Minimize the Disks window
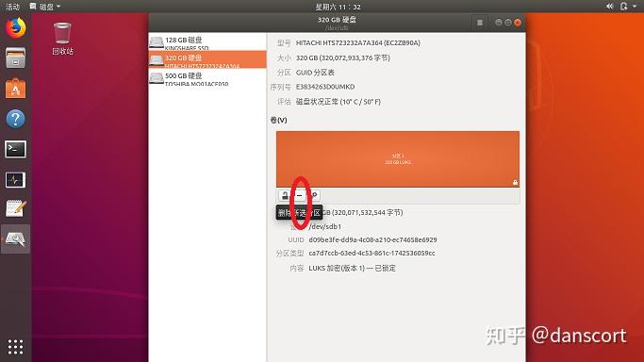 point(498,23)
